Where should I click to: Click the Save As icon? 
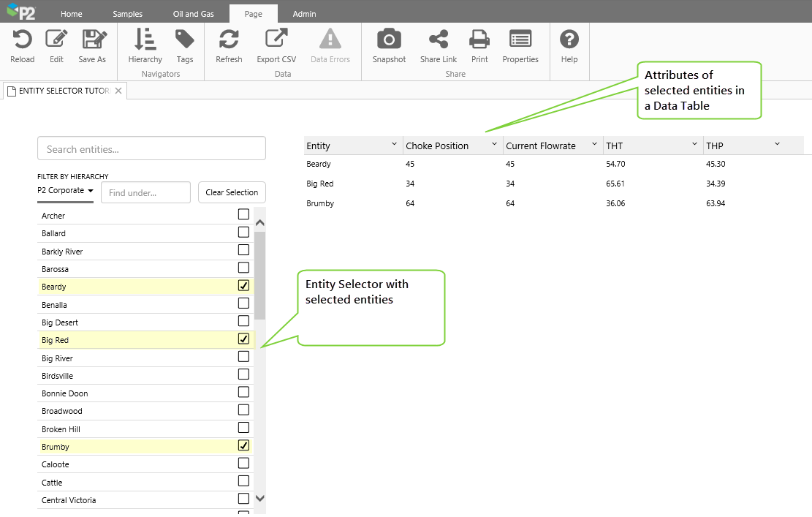tap(93, 40)
